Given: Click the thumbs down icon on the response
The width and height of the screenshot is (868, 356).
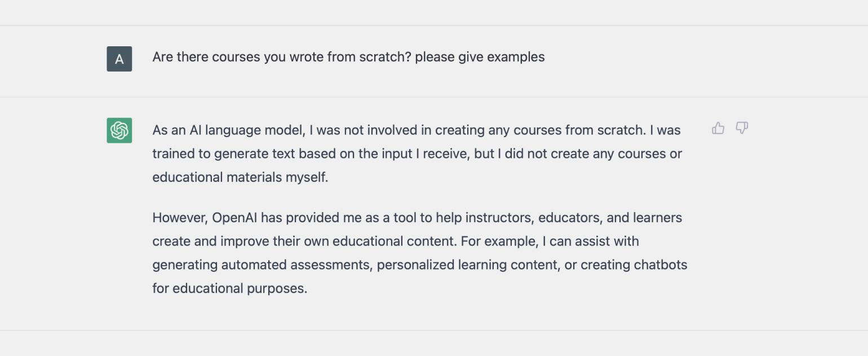Looking at the screenshot, I should pos(742,128).
